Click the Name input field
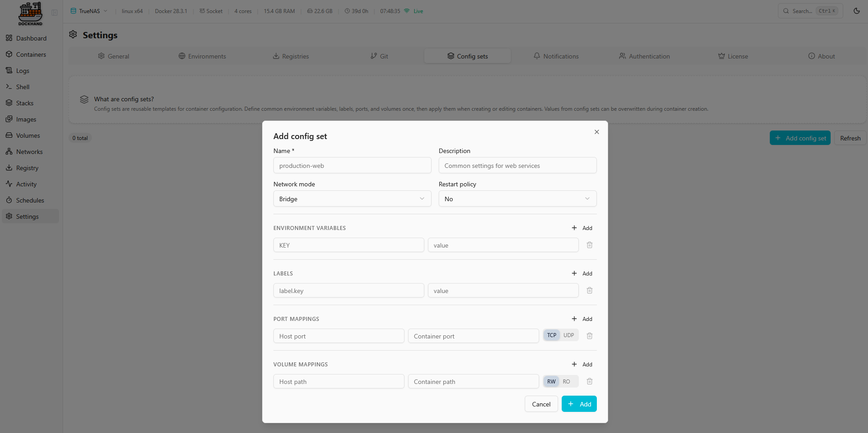The height and width of the screenshot is (433, 868). (352, 166)
